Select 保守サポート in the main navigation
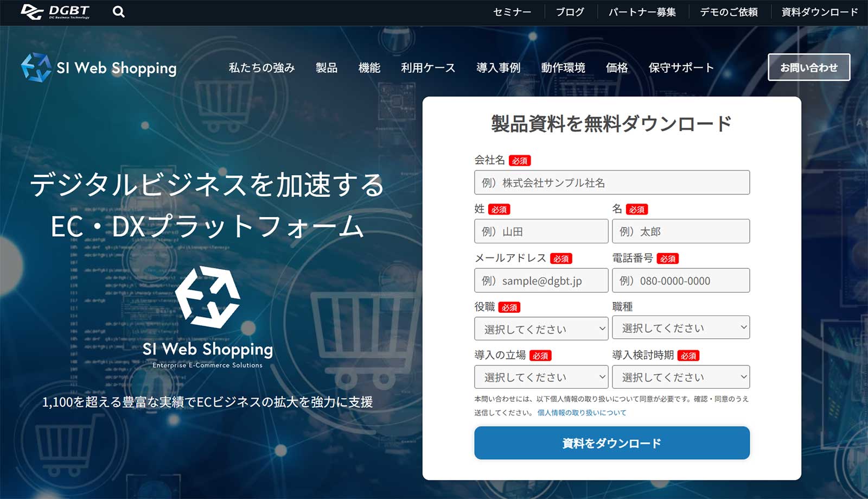Viewport: 868px width, 499px height. click(681, 68)
